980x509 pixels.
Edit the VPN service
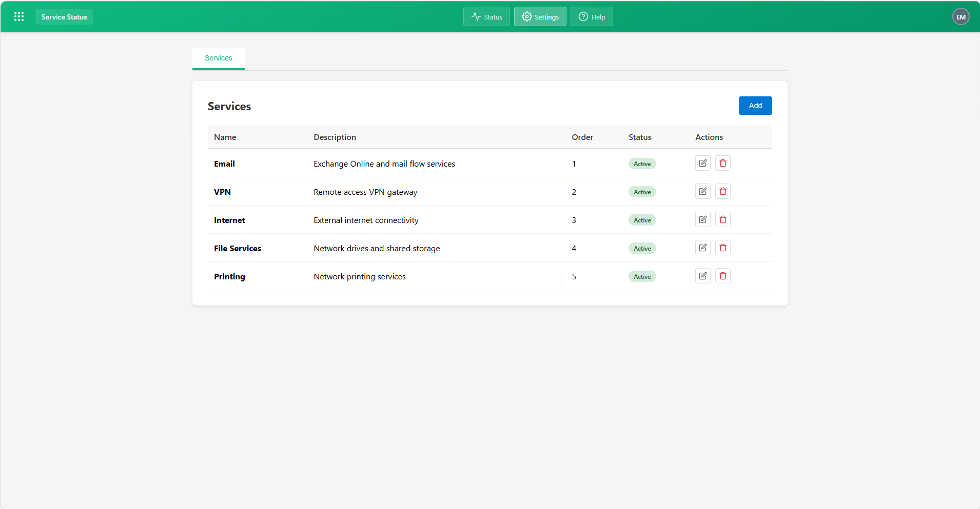click(x=703, y=191)
